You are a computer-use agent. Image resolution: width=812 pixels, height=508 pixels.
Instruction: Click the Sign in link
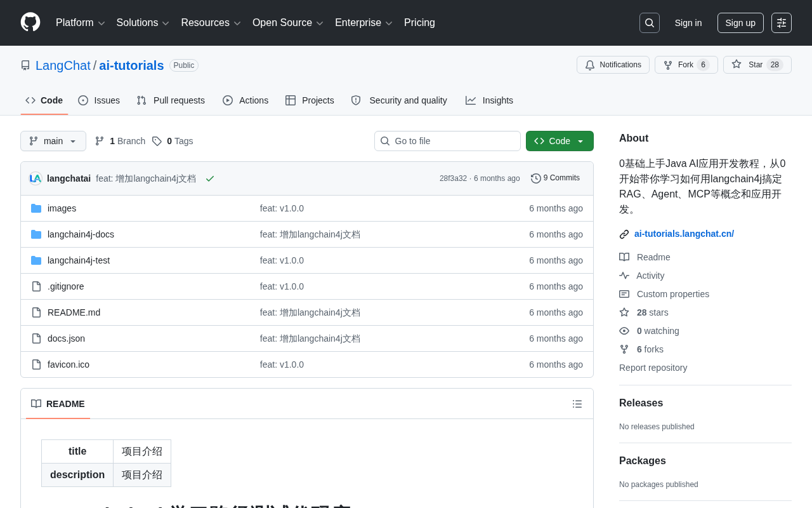[x=688, y=23]
